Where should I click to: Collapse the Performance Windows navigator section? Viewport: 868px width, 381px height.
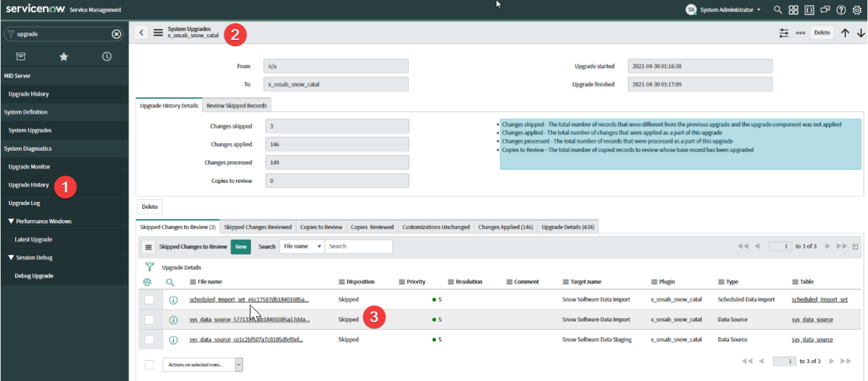click(x=40, y=221)
